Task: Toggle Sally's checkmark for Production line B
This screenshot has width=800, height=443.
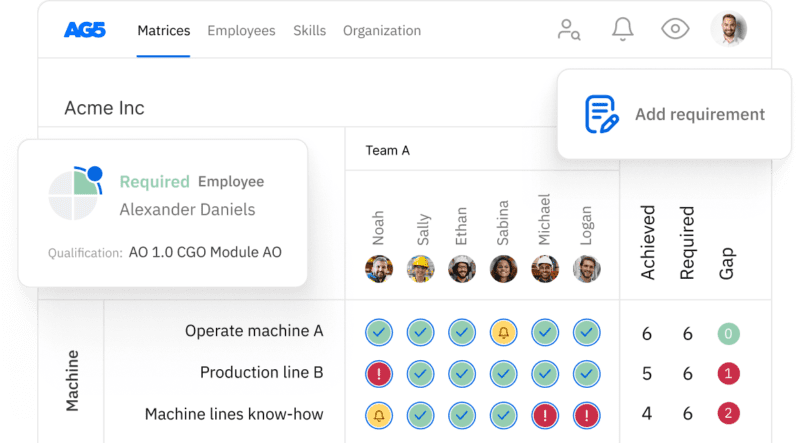Action: (x=420, y=373)
